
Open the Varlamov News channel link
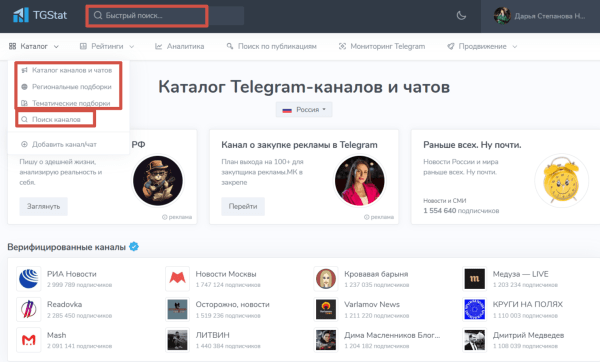(x=372, y=305)
